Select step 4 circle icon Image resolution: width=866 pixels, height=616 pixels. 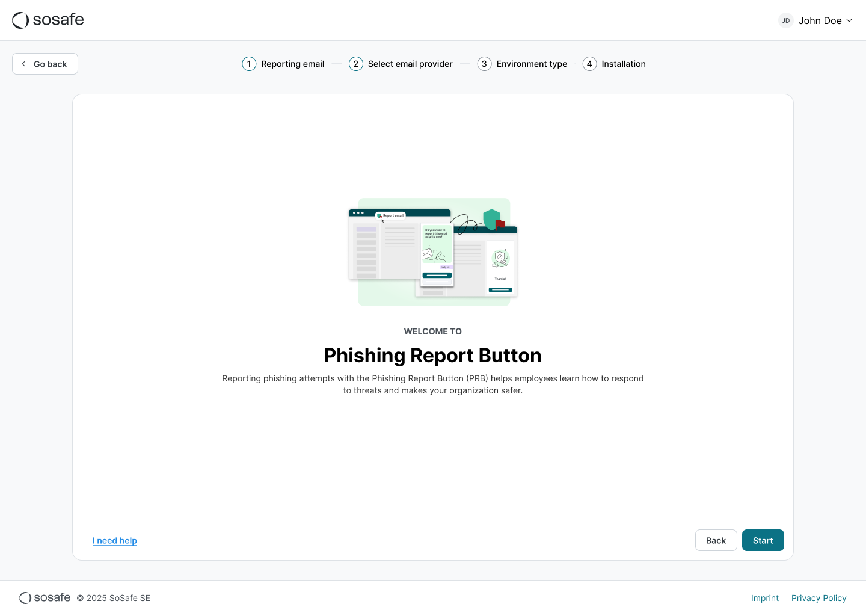pyautogui.click(x=589, y=64)
